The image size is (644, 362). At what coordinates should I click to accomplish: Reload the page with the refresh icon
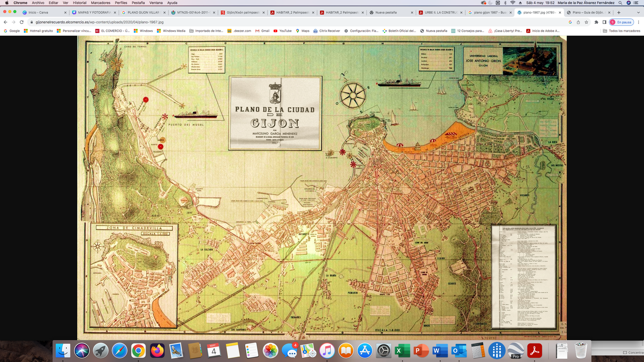(21, 22)
